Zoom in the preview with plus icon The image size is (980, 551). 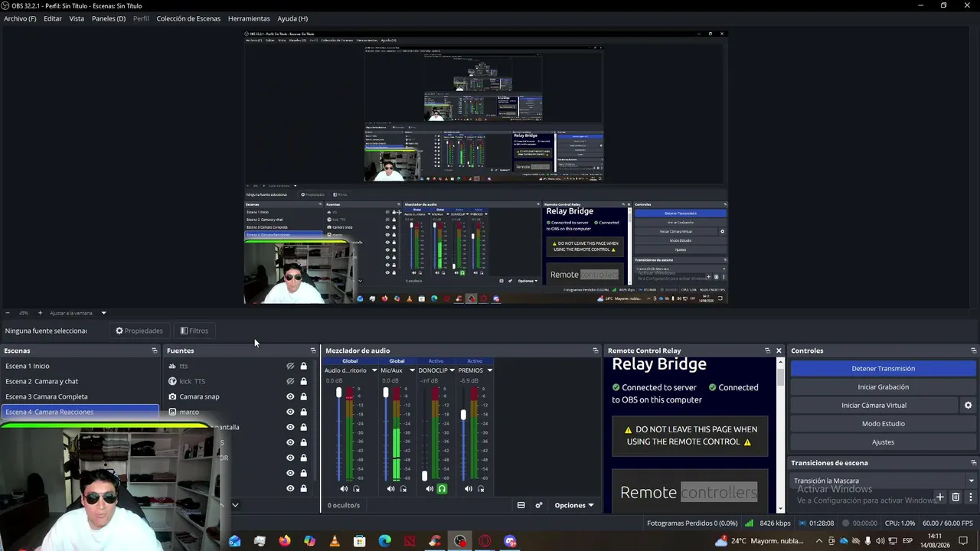(41, 313)
